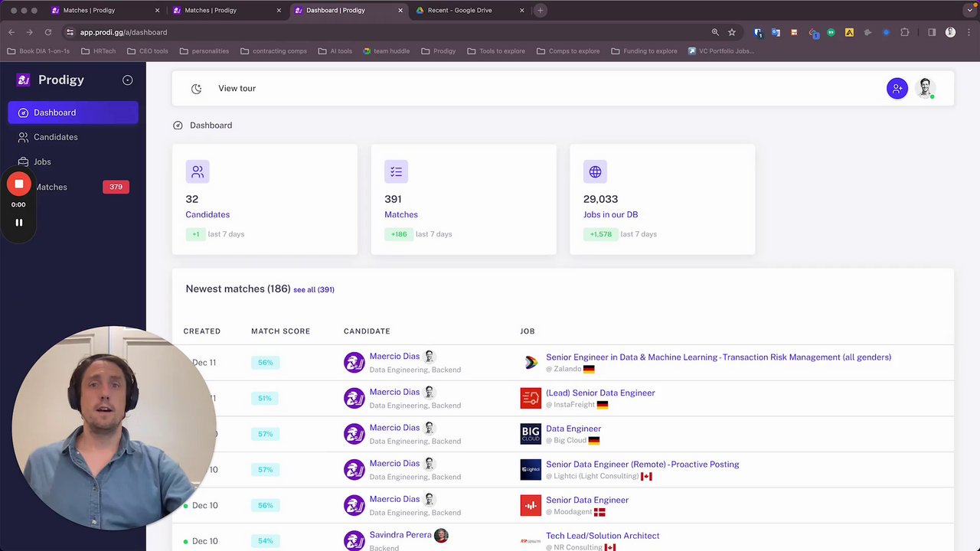Open Moodagent Senior Data Engineer job
This screenshot has width=980, height=551.
point(587,500)
